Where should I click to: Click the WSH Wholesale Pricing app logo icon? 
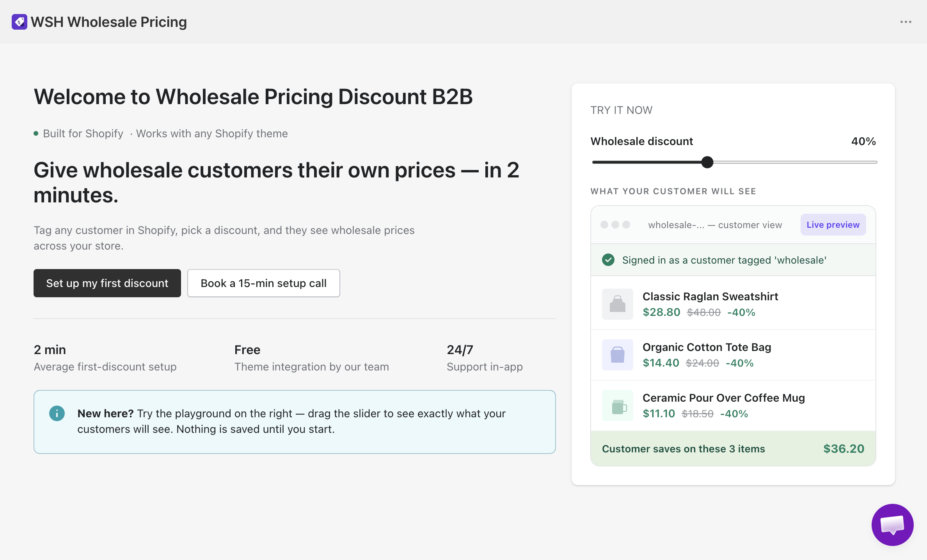click(x=20, y=22)
